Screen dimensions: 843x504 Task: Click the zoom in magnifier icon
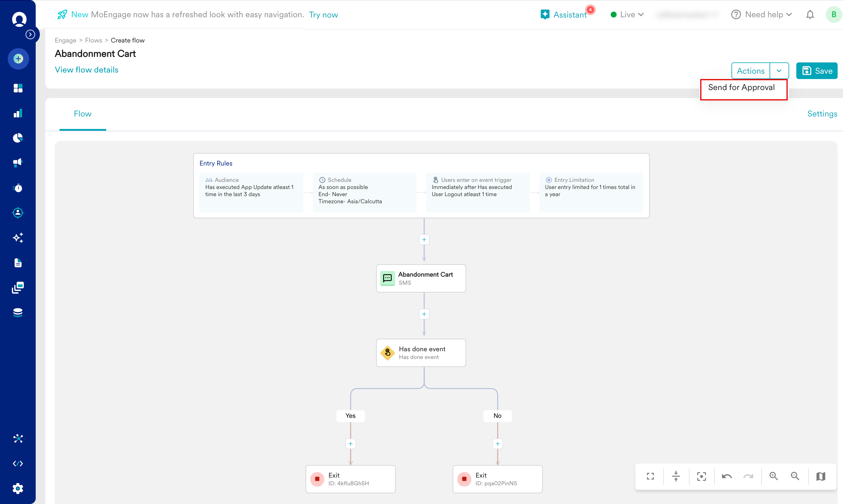(x=773, y=476)
